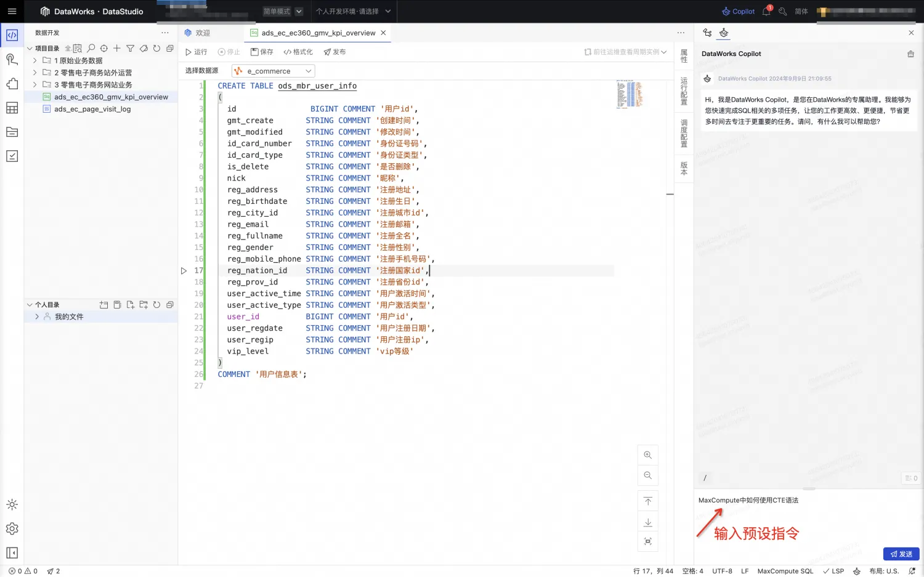Close the ads_ec_ec360_gmv_kpi_overview tab
Viewport: 924px width, 577px height.
[383, 33]
